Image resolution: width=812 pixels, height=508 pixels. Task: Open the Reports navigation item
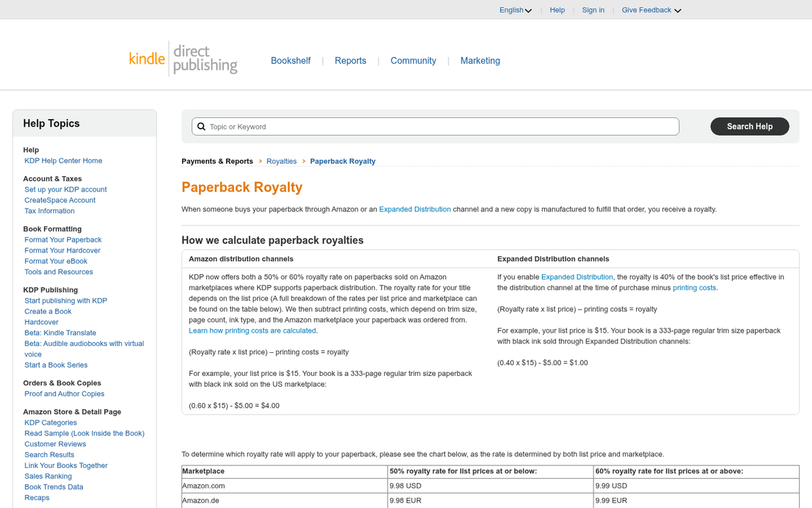(x=351, y=60)
